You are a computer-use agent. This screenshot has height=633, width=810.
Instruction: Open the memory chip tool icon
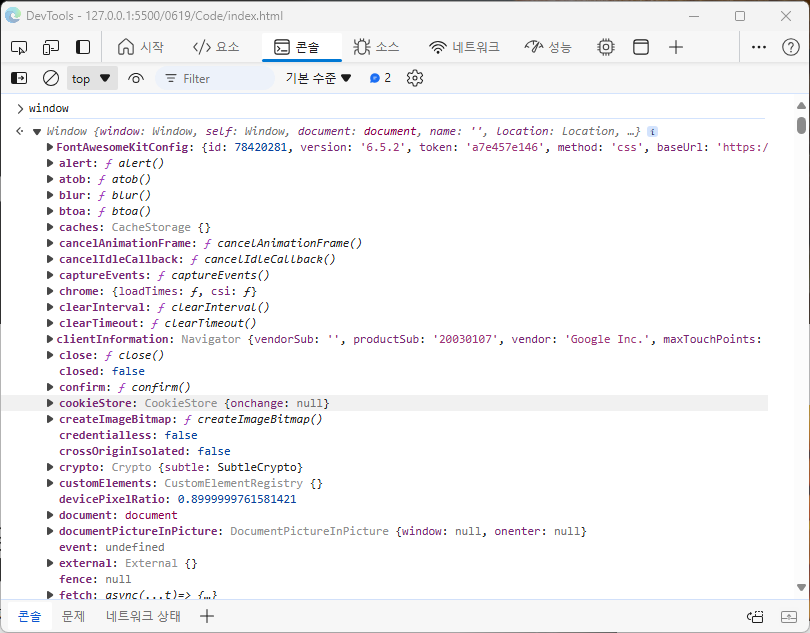pos(605,48)
